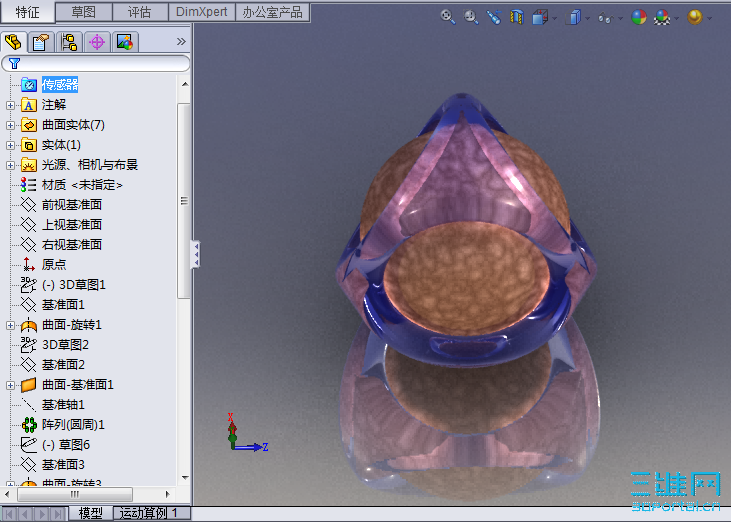The image size is (731, 522).
Task: Click the 基准轴1 axis icon
Action: pos(28,405)
